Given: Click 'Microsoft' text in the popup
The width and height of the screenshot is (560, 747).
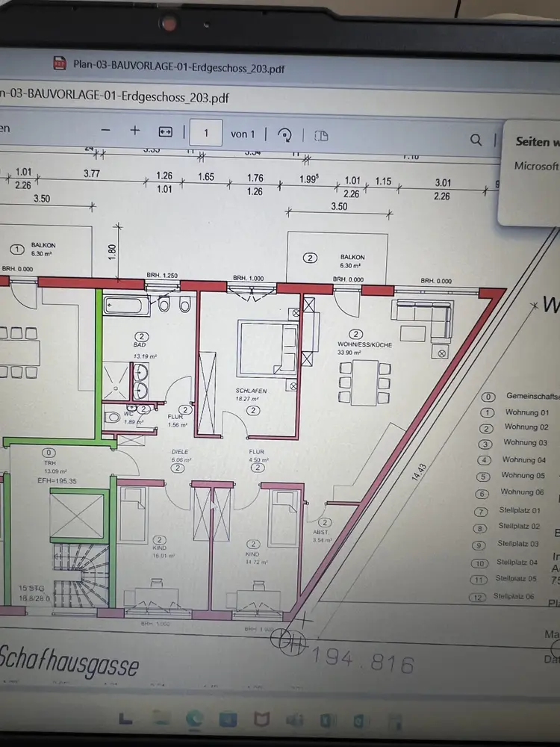Looking at the screenshot, I should (536, 166).
